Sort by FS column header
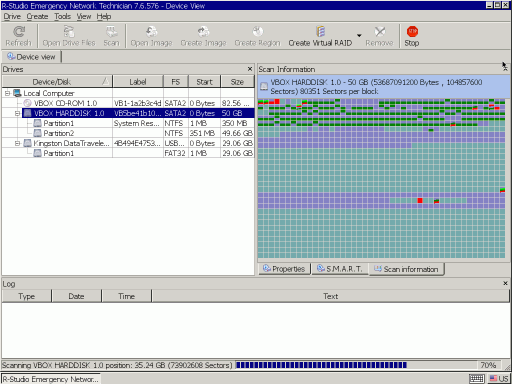This screenshot has height=384, width=512. point(176,82)
